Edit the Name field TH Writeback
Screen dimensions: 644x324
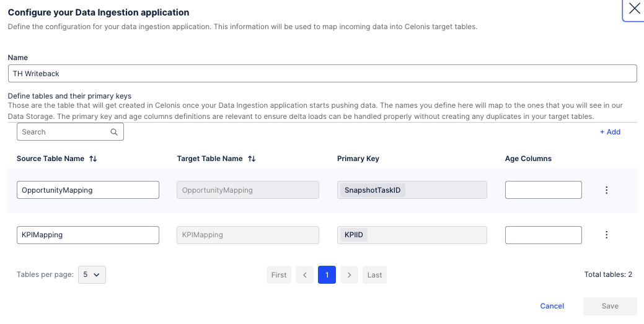coord(322,74)
